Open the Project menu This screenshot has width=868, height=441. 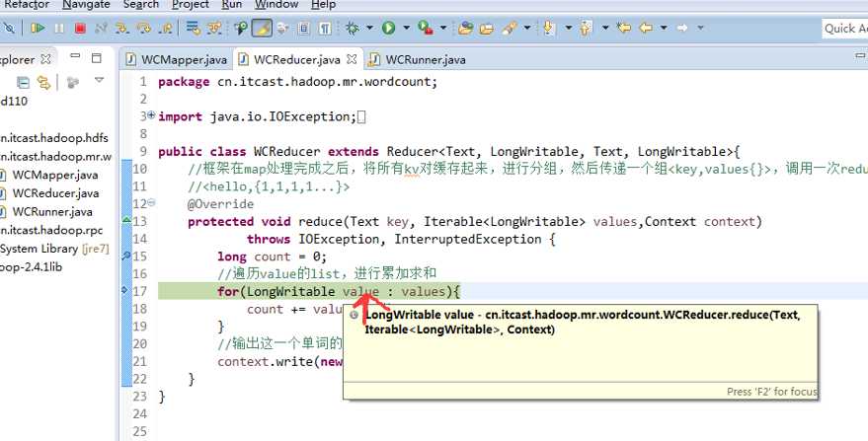tap(191, 4)
